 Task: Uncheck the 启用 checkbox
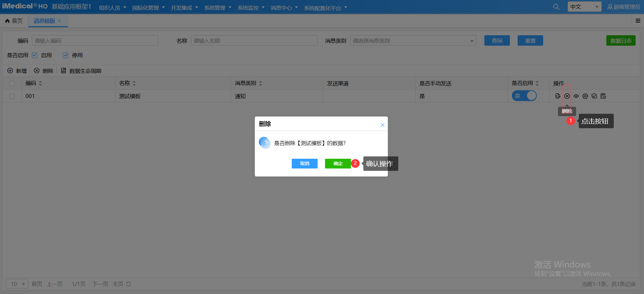click(x=35, y=55)
